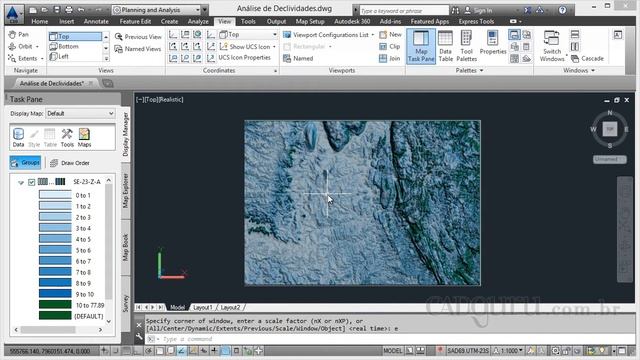Open the Planning and Analysis workspace dropdown
This screenshot has width=640, height=360.
(157, 10)
